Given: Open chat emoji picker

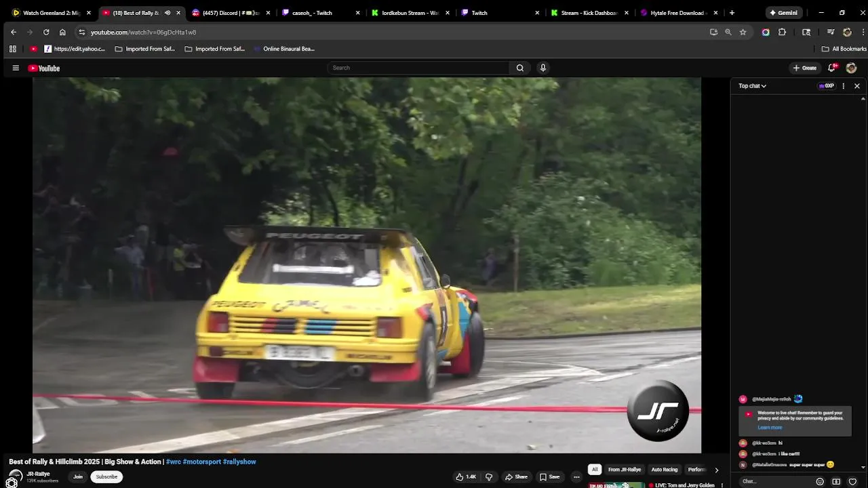Looking at the screenshot, I should [820, 482].
